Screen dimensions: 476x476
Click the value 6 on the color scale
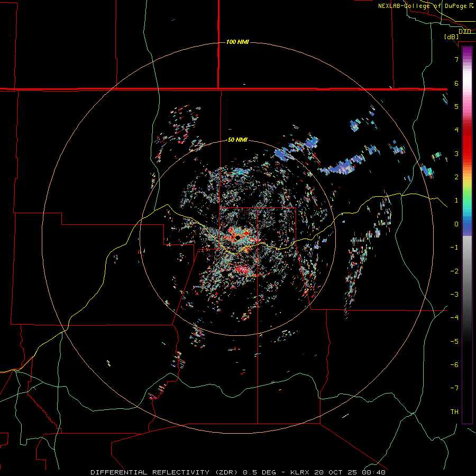[x=456, y=83]
